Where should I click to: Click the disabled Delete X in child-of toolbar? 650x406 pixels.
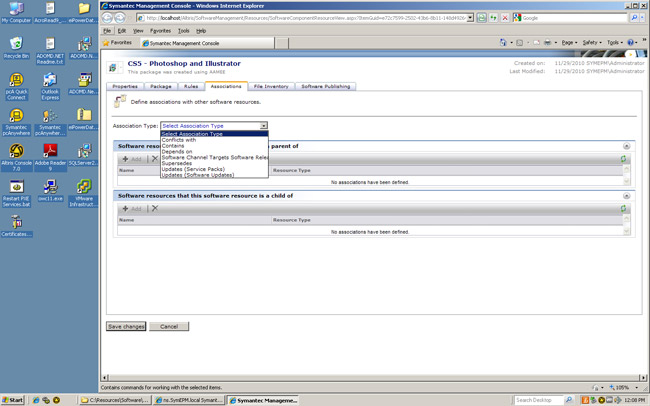click(155, 208)
